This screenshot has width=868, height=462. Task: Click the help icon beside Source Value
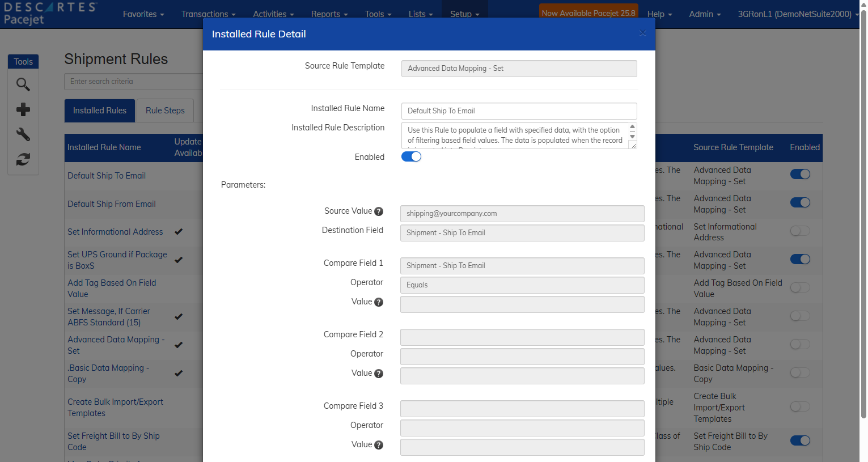379,211
